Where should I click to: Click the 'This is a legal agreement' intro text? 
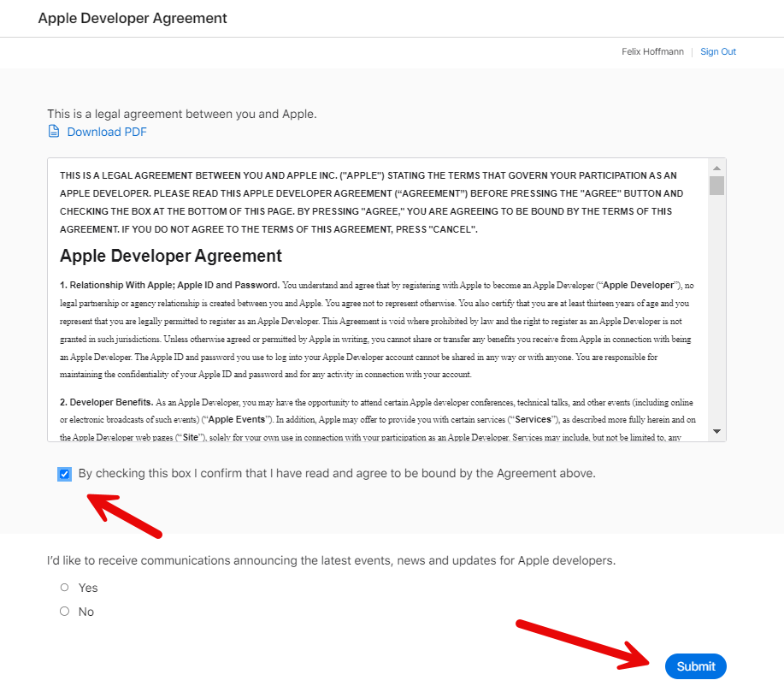[181, 114]
